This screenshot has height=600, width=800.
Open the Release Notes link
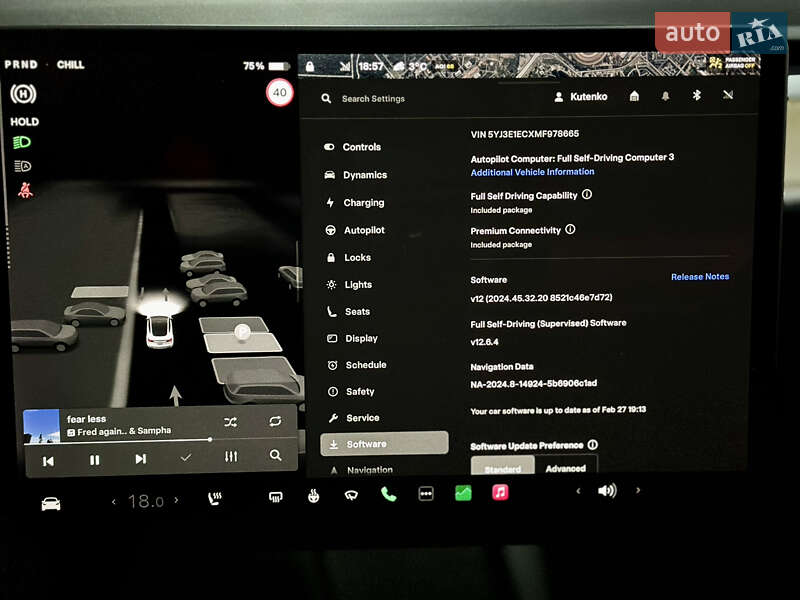(x=700, y=277)
